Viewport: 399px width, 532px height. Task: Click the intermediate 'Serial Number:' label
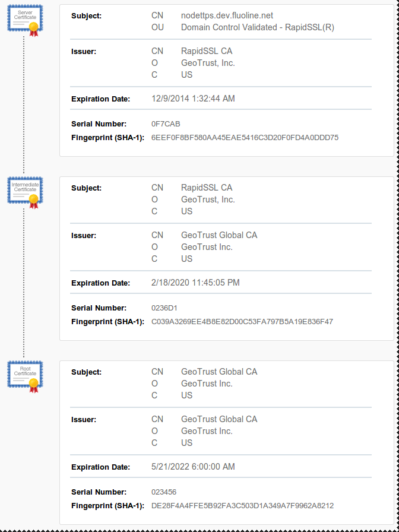(x=99, y=308)
